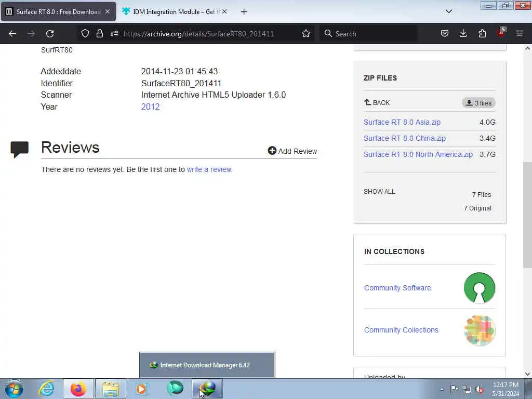The width and height of the screenshot is (532, 399).
Task: Click the Action Center flag tray icon
Action: pos(454,389)
